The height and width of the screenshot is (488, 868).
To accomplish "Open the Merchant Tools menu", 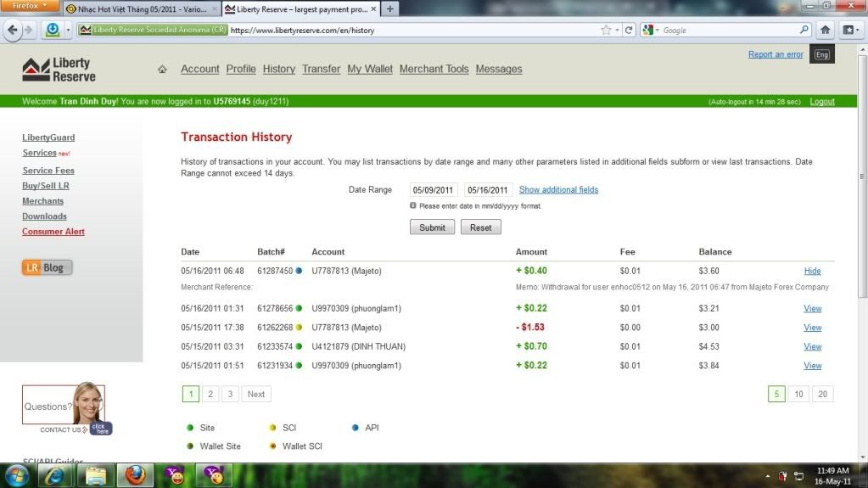I will [434, 70].
